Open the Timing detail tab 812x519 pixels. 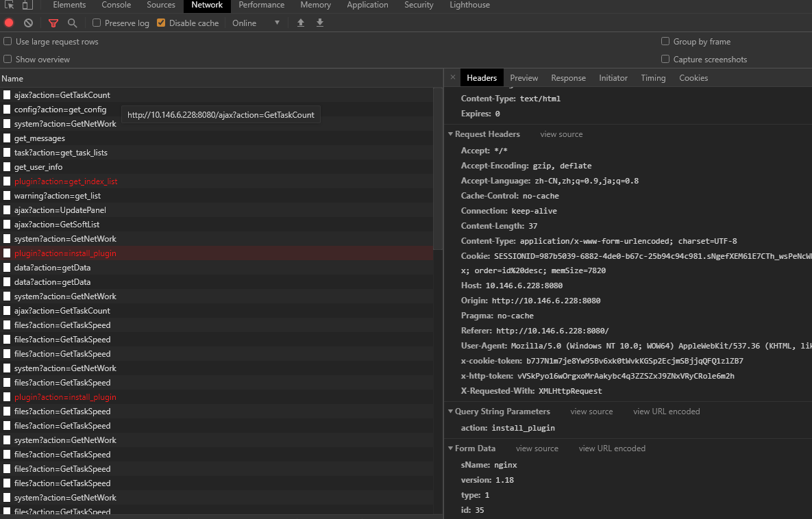click(653, 77)
